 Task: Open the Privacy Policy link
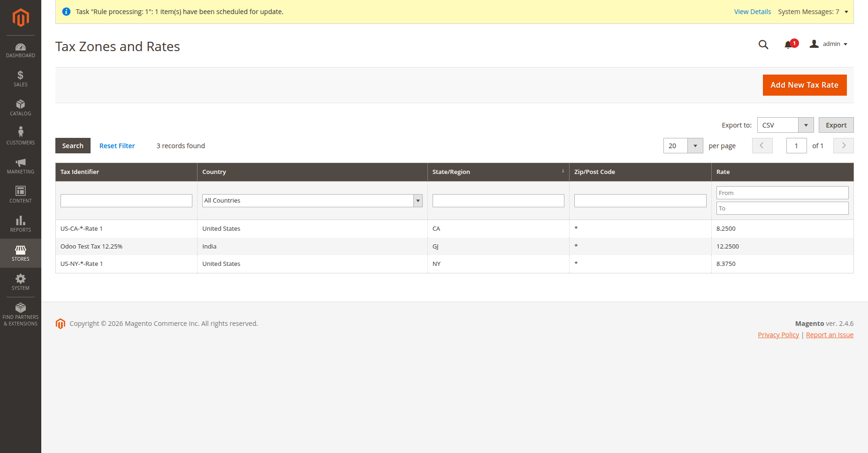pos(778,335)
